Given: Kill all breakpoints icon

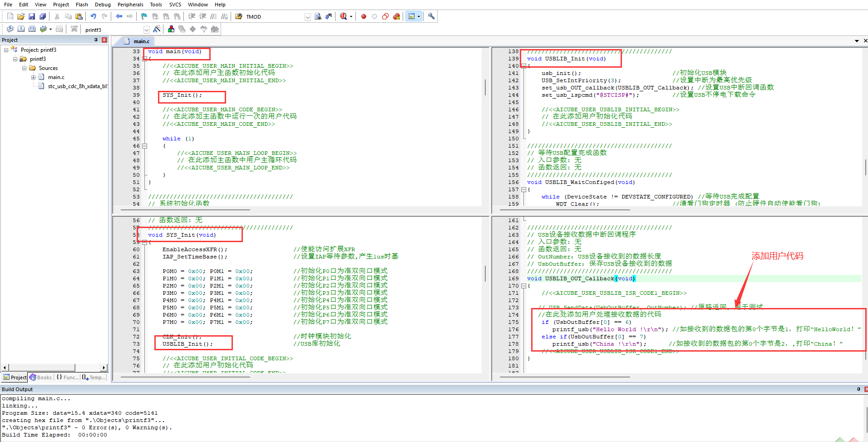Looking at the screenshot, I should (x=396, y=16).
